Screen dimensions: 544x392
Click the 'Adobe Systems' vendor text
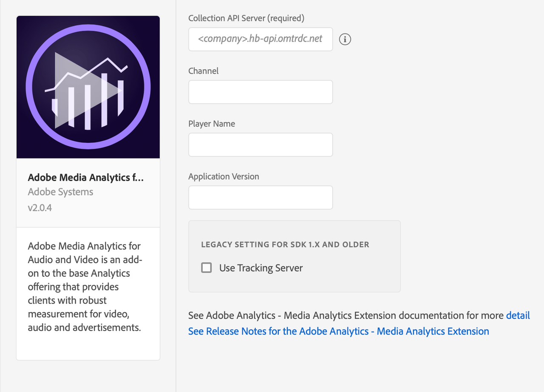(x=61, y=192)
